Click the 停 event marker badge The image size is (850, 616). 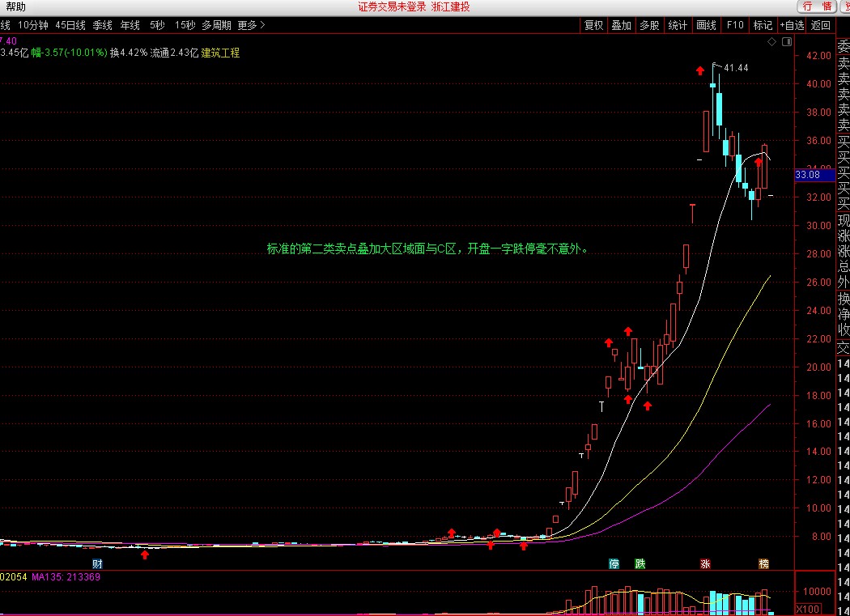pyautogui.click(x=614, y=564)
